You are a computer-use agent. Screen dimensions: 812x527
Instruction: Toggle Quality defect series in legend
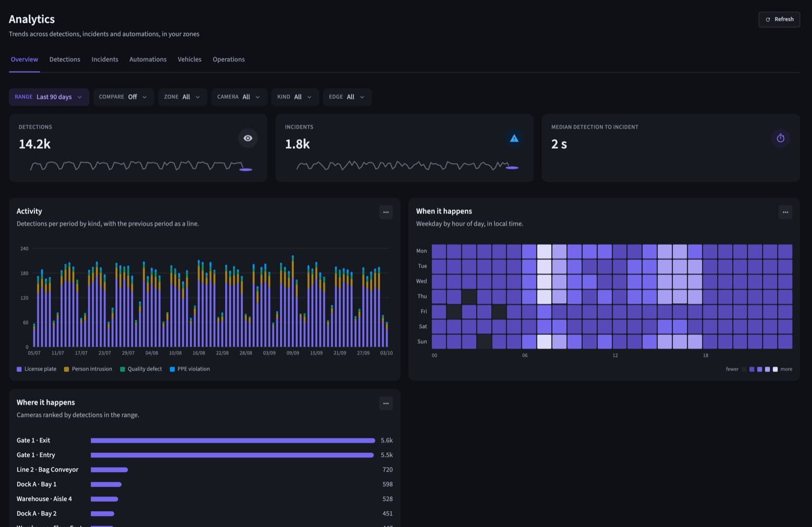pos(141,369)
